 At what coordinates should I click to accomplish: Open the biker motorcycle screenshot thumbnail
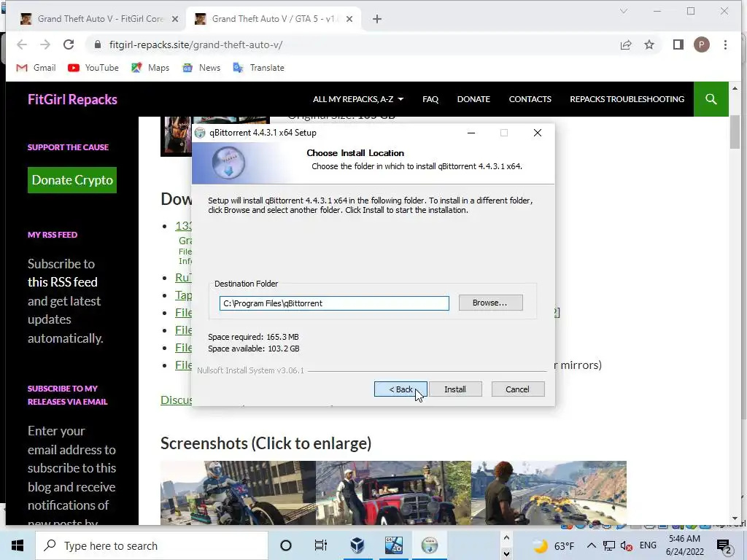(x=238, y=493)
